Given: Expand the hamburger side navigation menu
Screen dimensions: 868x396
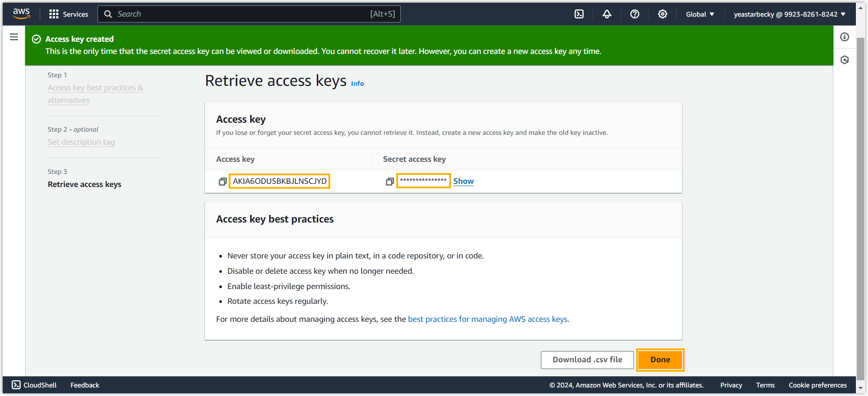Looking at the screenshot, I should pyautogui.click(x=14, y=37).
